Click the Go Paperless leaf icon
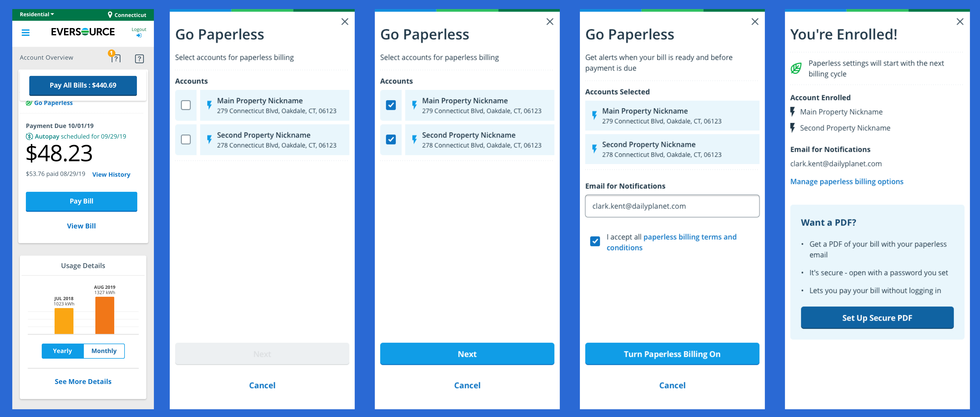The height and width of the screenshot is (417, 980). [29, 103]
